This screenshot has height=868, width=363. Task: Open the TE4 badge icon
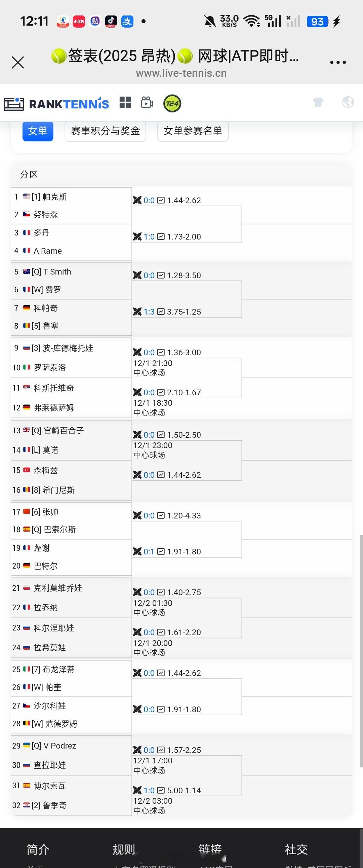(x=172, y=103)
